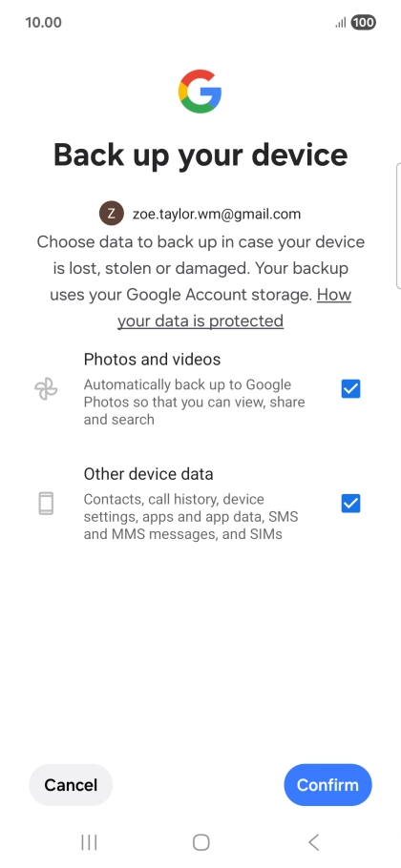401x868 pixels.
Task: Tap the signal strength icon
Action: click(341, 23)
